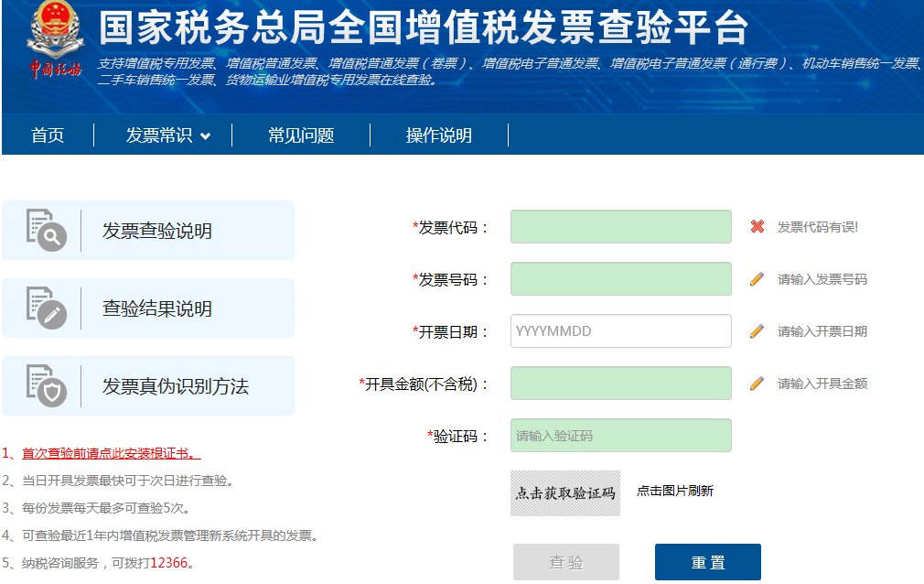This screenshot has width=924, height=584.
Task: Click the red X error icon next to 发票代码
Action: coord(758,226)
